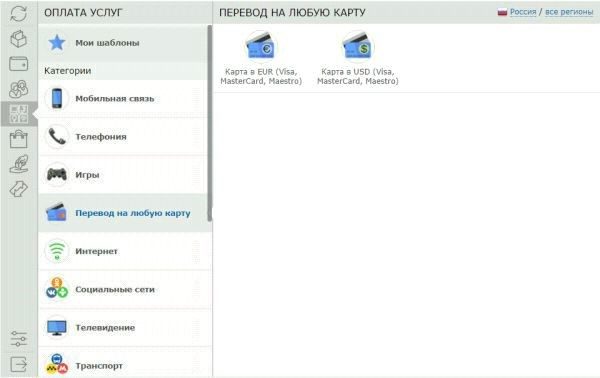Select the shopping bag sidebar icon

point(18,139)
